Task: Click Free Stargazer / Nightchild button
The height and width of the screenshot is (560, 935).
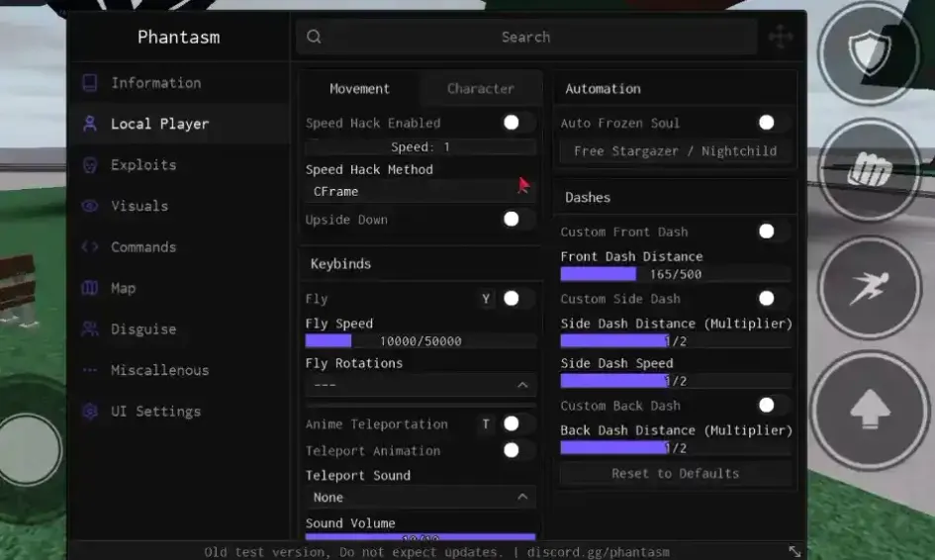Action: click(x=675, y=151)
